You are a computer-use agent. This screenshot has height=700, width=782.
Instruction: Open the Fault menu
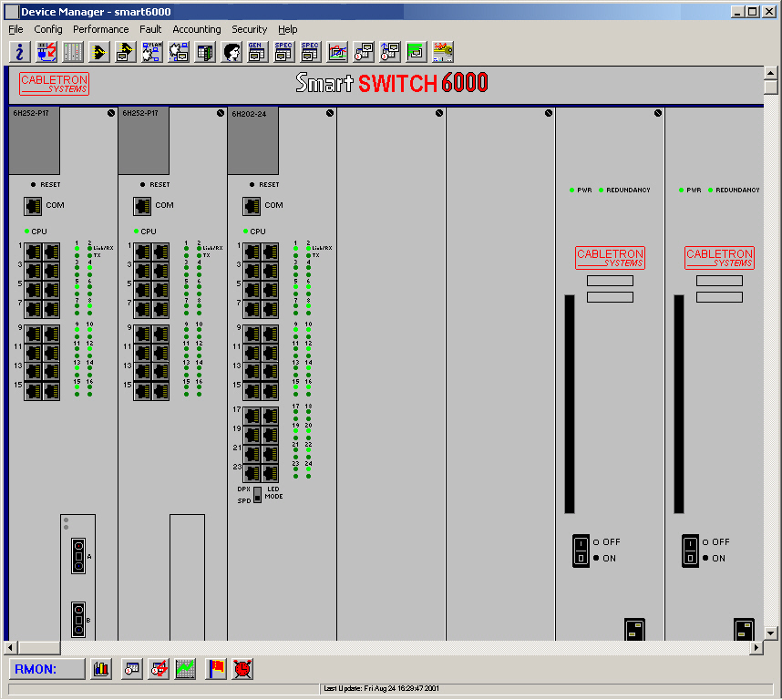(x=150, y=29)
